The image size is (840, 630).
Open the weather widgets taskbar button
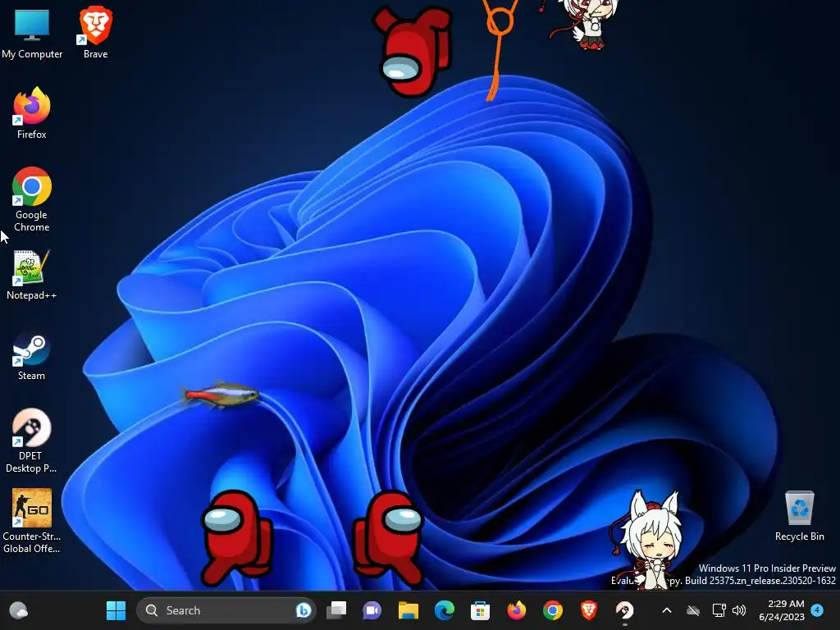[19, 610]
